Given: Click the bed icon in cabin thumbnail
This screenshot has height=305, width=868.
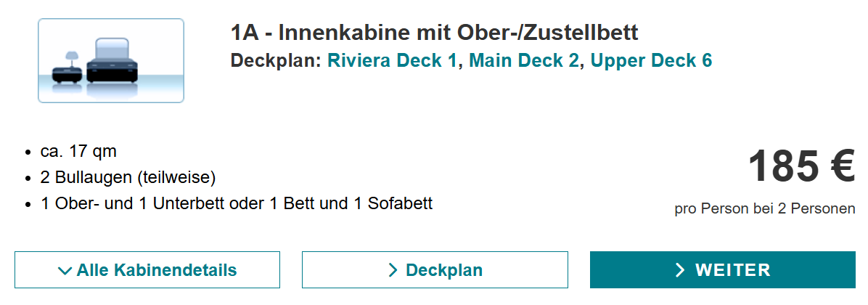Looking at the screenshot, I should (x=111, y=61).
